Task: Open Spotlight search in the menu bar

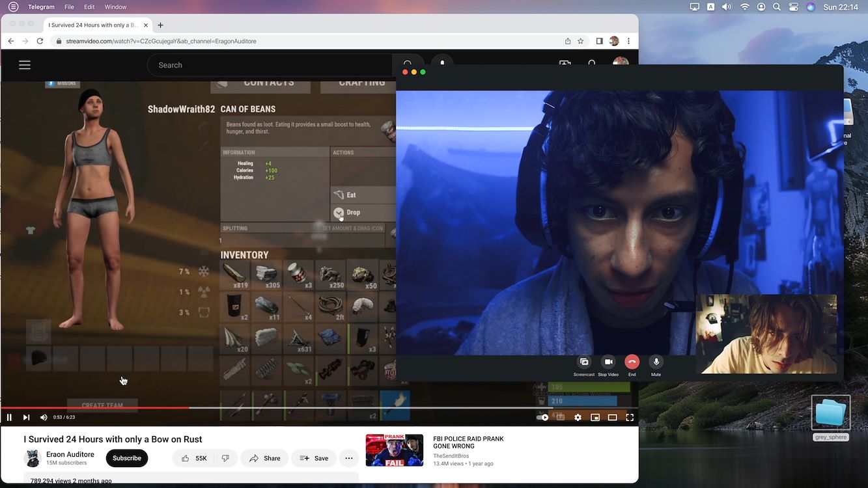Action: pyautogui.click(x=777, y=7)
